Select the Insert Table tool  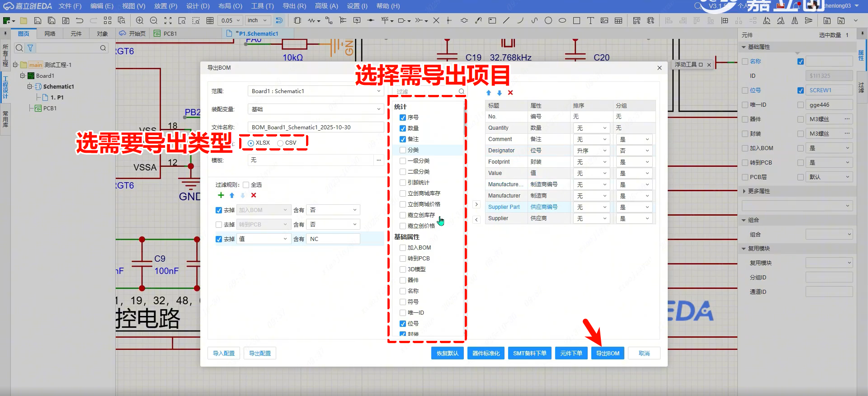point(618,20)
